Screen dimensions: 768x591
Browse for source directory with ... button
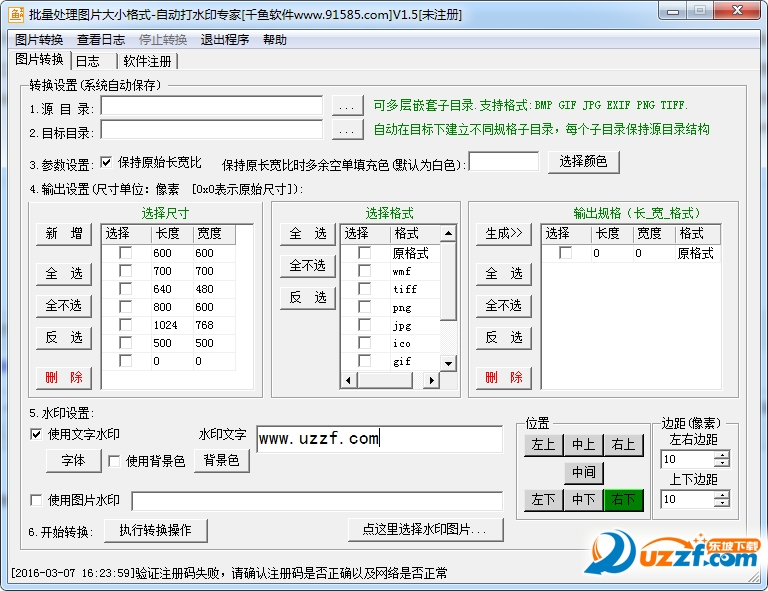(347, 105)
